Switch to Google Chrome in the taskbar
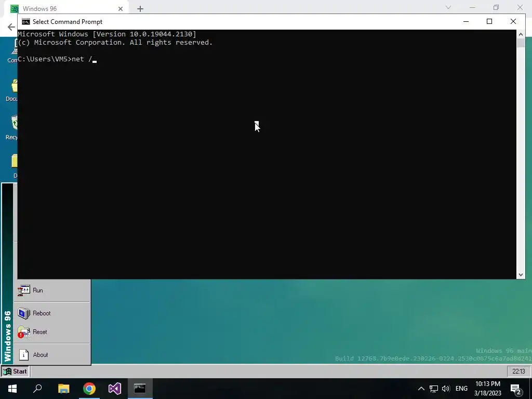This screenshot has height=399, width=532. [x=89, y=389]
